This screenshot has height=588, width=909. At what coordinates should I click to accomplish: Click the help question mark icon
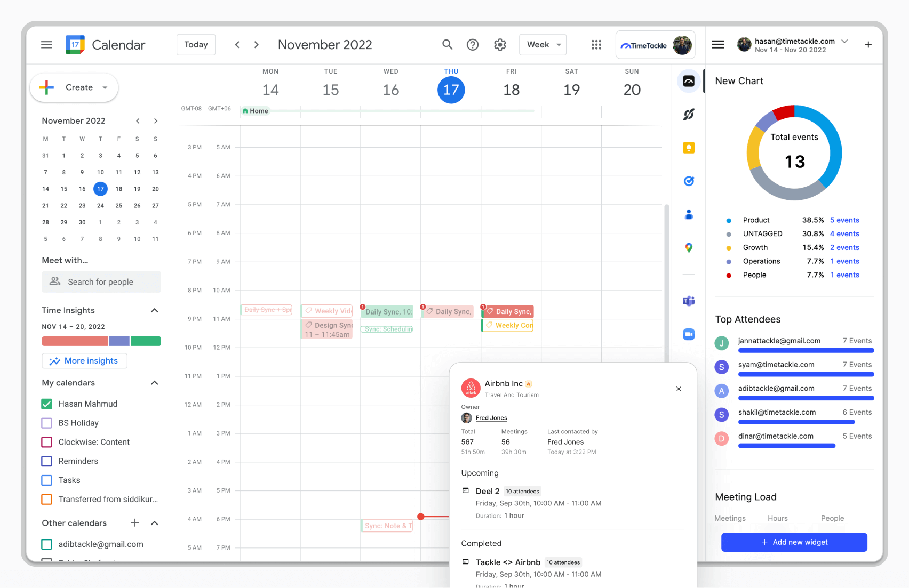[473, 45]
